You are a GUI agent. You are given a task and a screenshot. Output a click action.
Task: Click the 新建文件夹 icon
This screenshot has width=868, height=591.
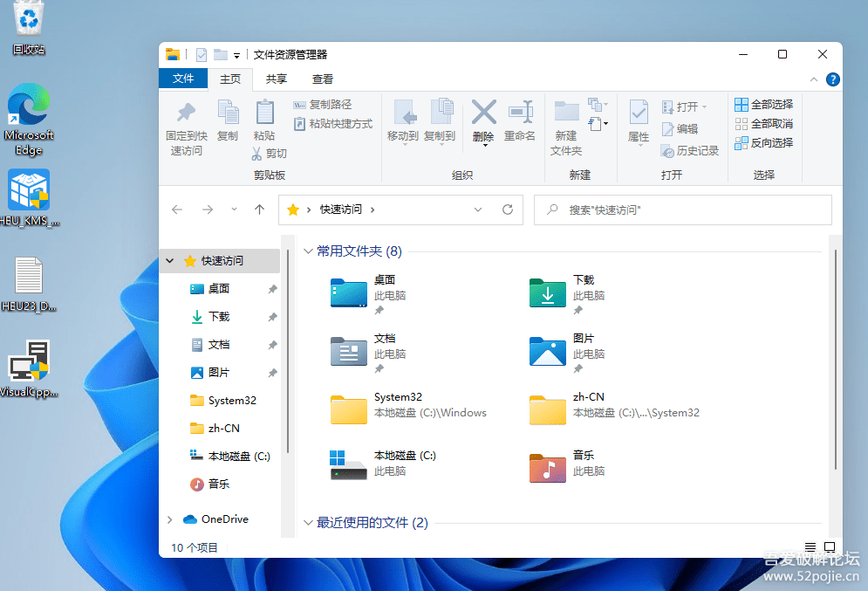(566, 112)
